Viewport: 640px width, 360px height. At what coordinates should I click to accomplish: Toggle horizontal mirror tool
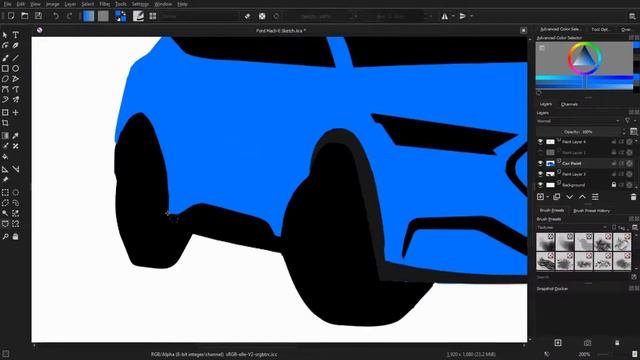coord(444,16)
